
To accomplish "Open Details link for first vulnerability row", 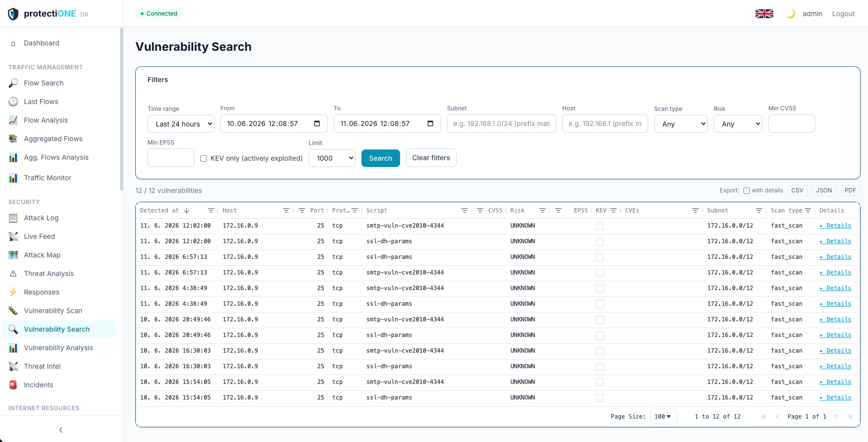I will tap(836, 226).
